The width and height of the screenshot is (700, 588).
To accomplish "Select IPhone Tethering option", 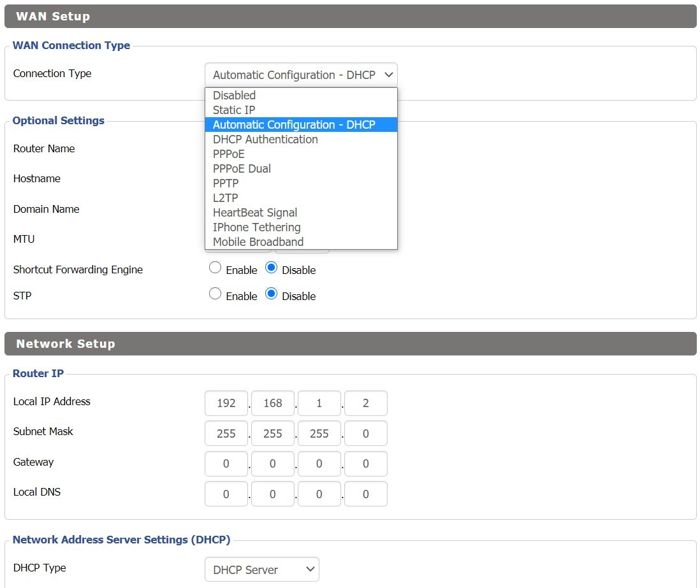I will click(256, 227).
